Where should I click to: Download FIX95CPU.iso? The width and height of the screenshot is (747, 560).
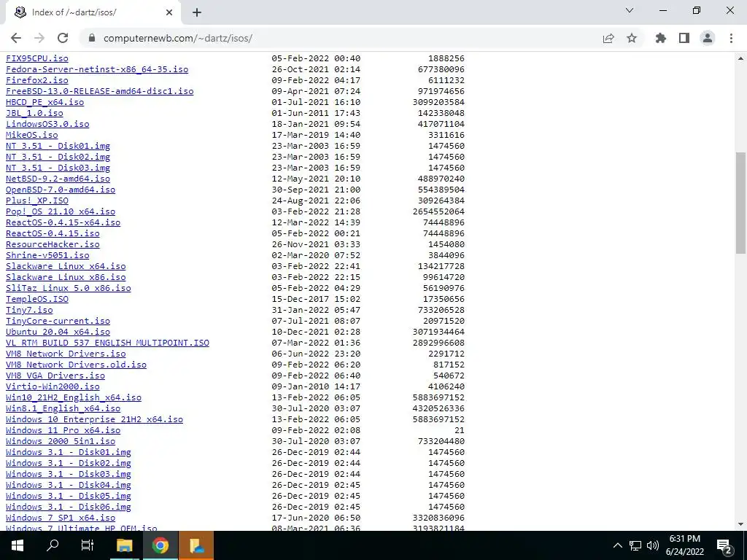click(x=37, y=58)
